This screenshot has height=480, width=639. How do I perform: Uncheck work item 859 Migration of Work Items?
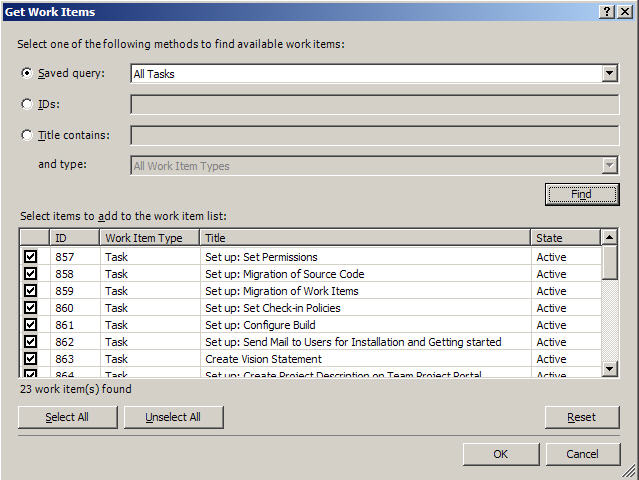pos(31,291)
